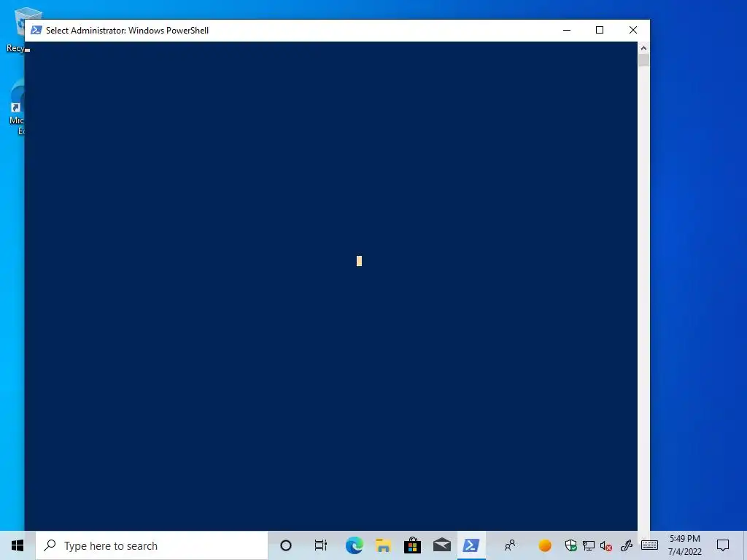The width and height of the screenshot is (747, 560).
Task: Close the Windows PowerShell window
Action: click(x=633, y=30)
